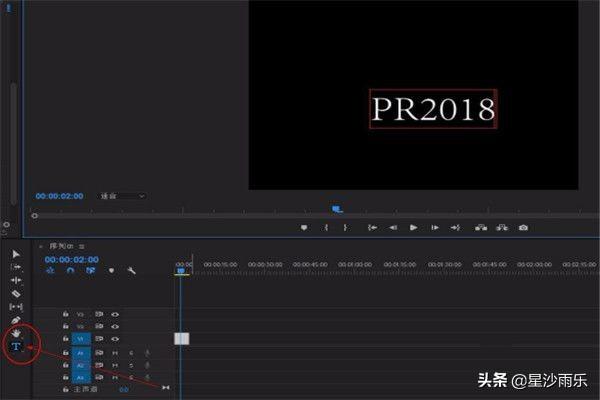The image size is (600, 400).
Task: Play the Program monitor
Action: [x=413, y=228]
